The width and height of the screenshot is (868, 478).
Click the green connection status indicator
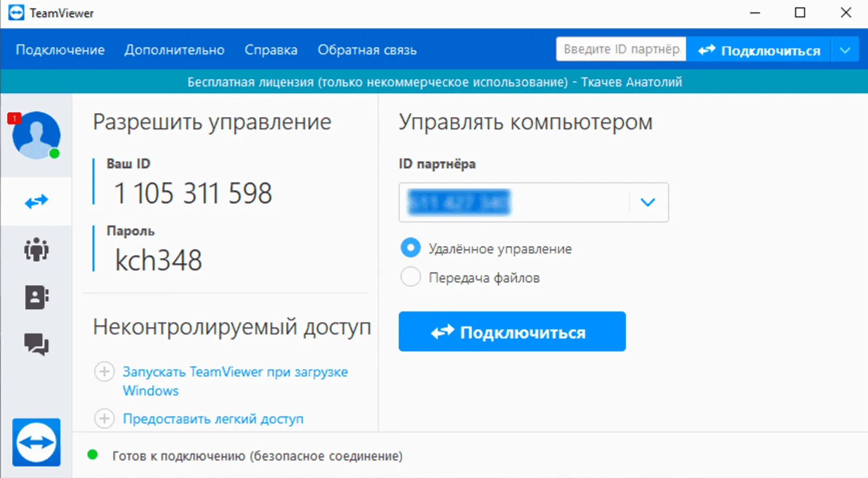coord(92,455)
